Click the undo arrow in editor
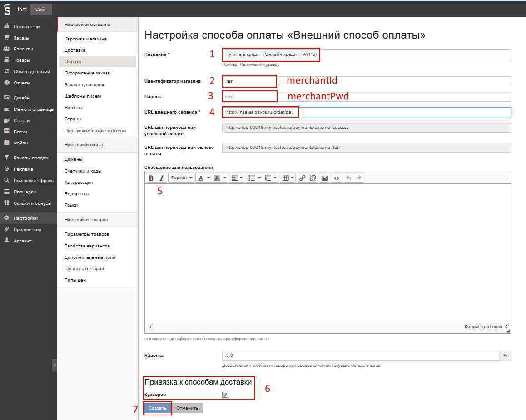526x420 pixels. 348,178
